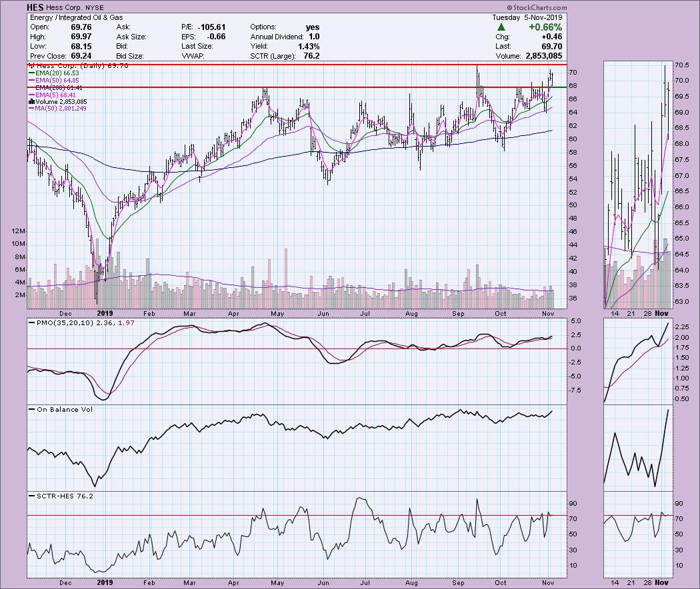Screen dimensions: 700x589
Task: Click the header Volume value 2,853,085
Action: point(544,56)
